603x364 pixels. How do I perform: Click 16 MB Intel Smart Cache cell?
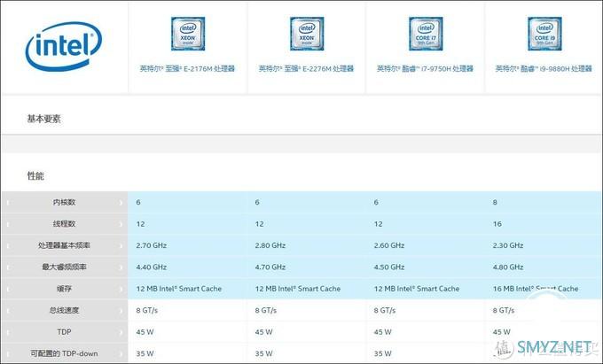pos(536,289)
